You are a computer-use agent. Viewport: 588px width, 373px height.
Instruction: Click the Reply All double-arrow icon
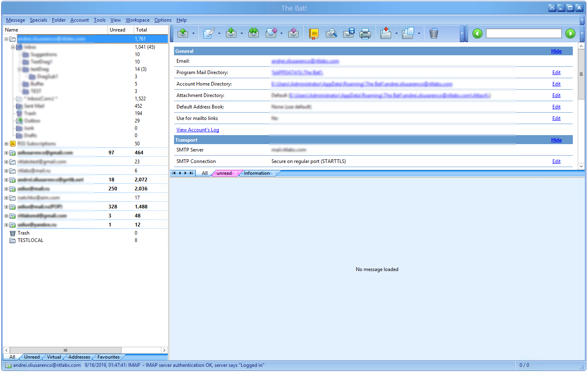click(x=253, y=33)
